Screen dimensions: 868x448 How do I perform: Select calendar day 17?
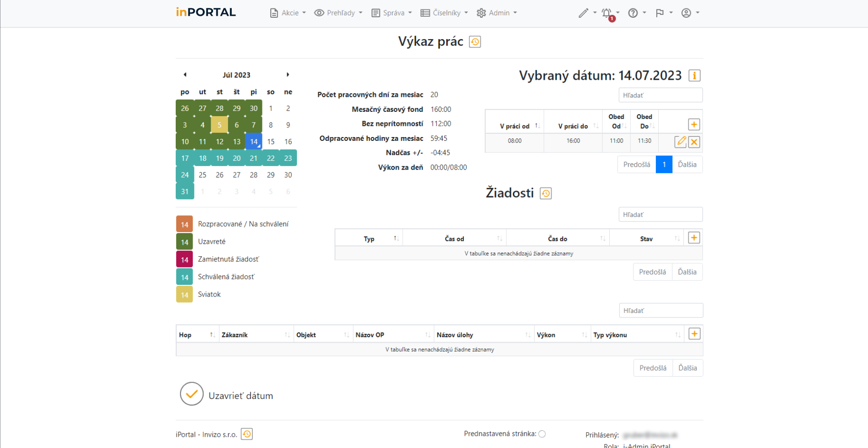pos(185,158)
